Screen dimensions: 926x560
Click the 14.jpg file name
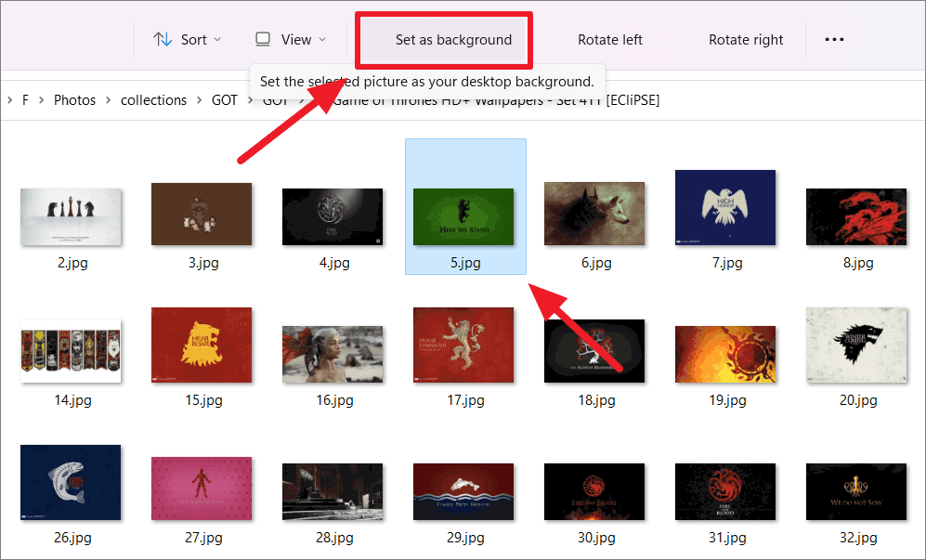72,400
